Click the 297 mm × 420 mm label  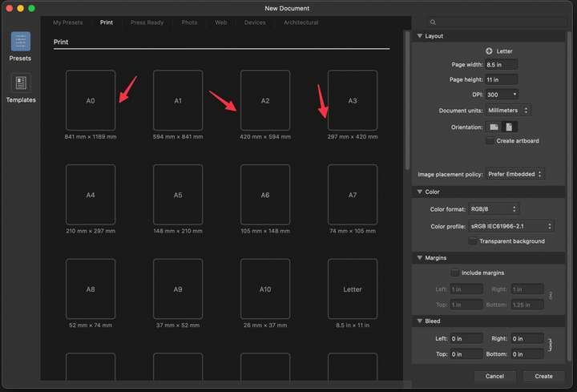tap(353, 137)
